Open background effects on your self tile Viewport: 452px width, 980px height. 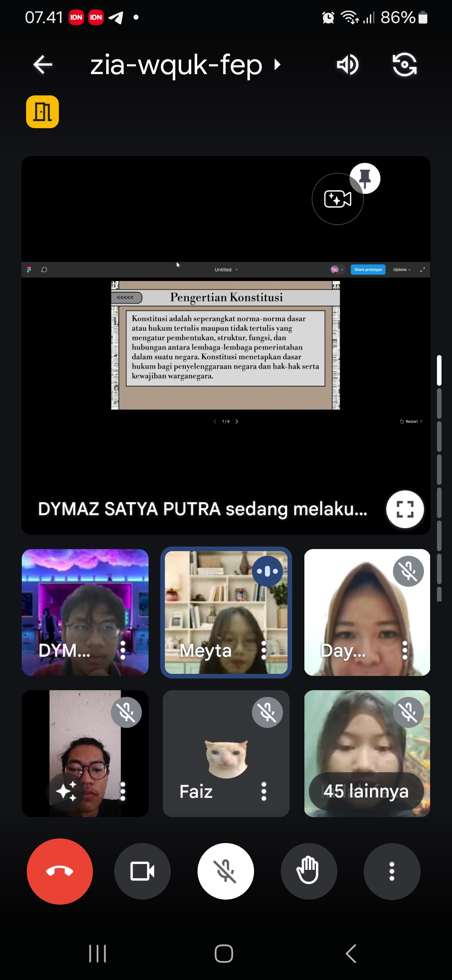click(66, 791)
